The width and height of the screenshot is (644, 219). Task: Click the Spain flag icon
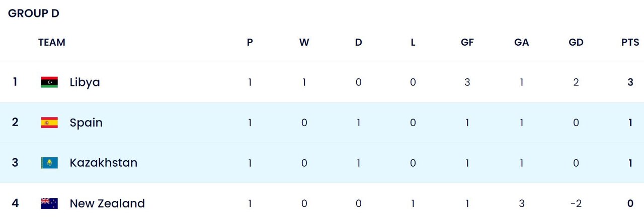(x=49, y=123)
